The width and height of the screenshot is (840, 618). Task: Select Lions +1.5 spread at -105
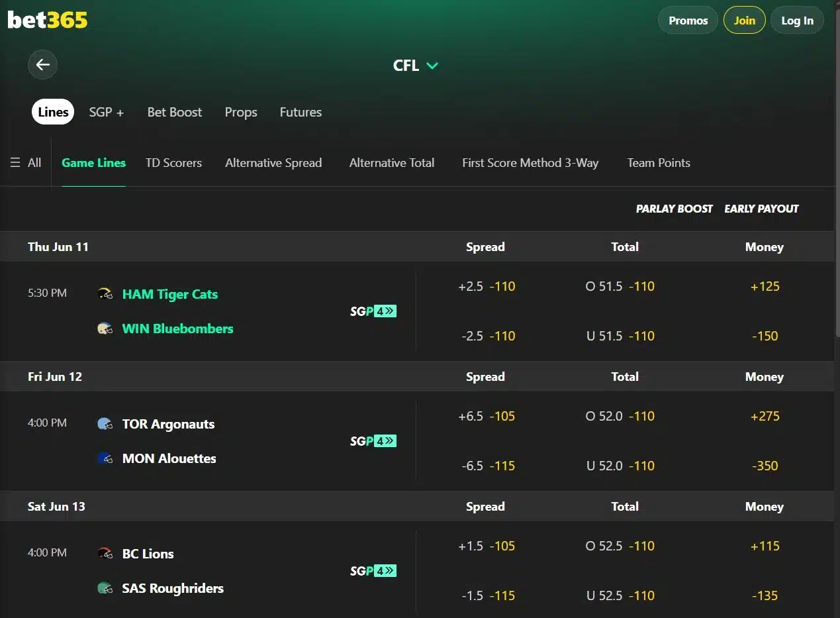pos(487,546)
